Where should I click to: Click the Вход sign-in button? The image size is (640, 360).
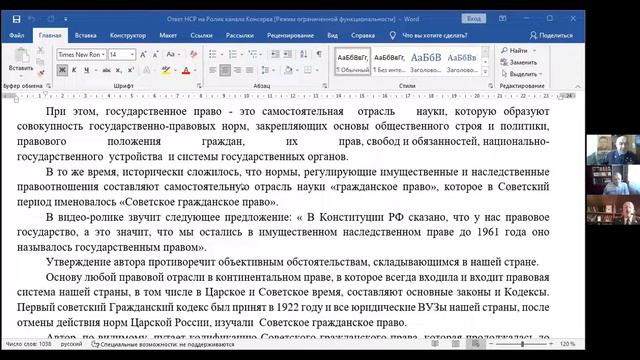coord(473,19)
